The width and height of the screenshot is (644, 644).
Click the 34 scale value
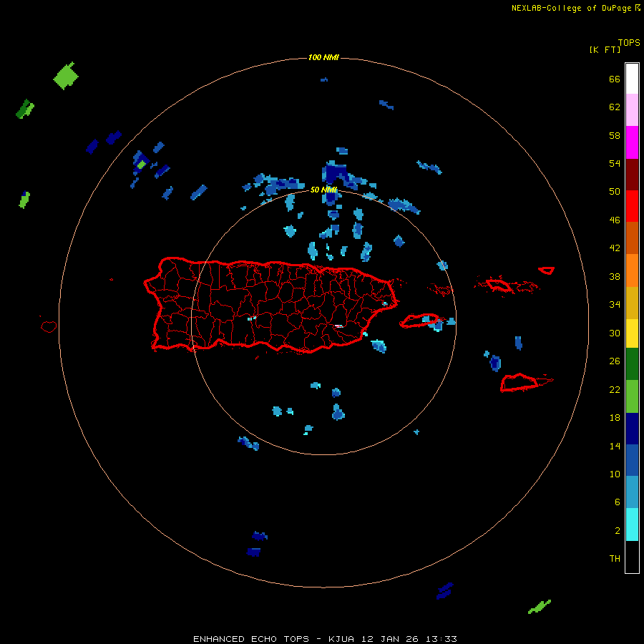615,304
